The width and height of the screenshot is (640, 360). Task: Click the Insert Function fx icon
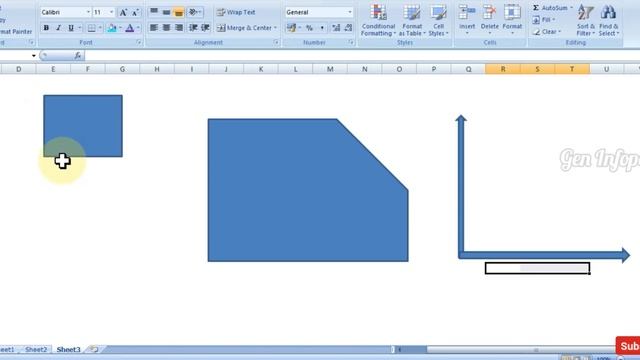click(x=78, y=56)
